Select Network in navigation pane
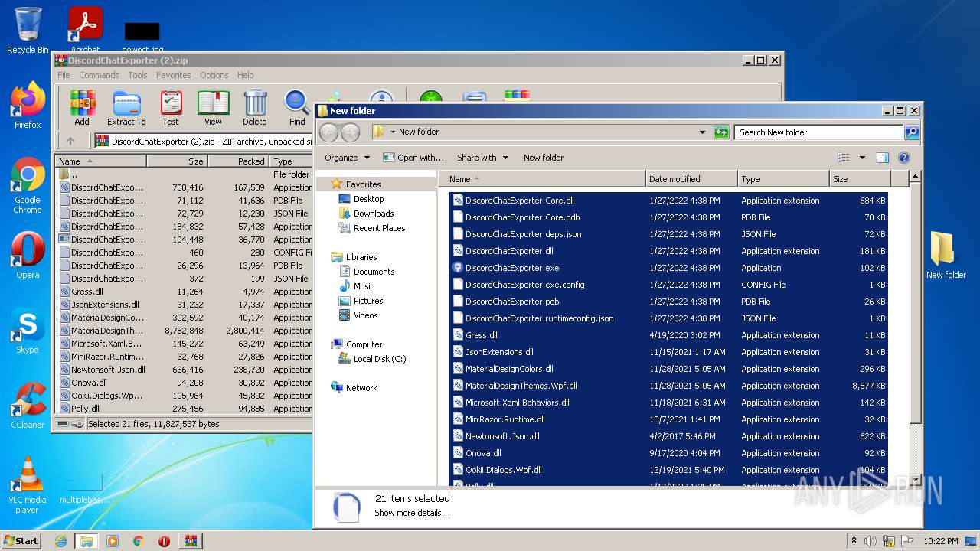980x551 pixels. tap(361, 388)
